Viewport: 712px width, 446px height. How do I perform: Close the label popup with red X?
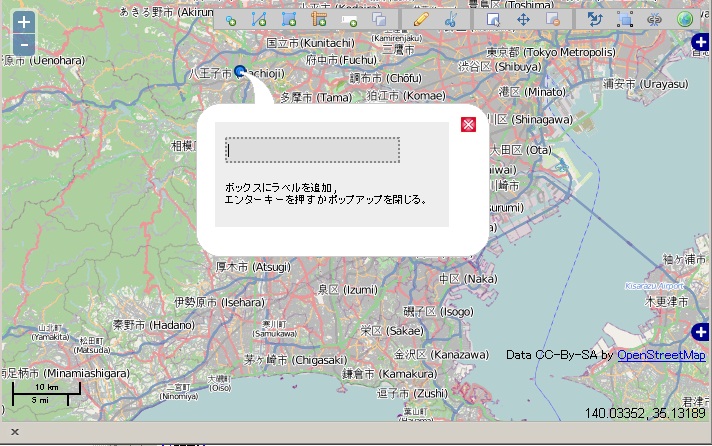pyautogui.click(x=467, y=124)
